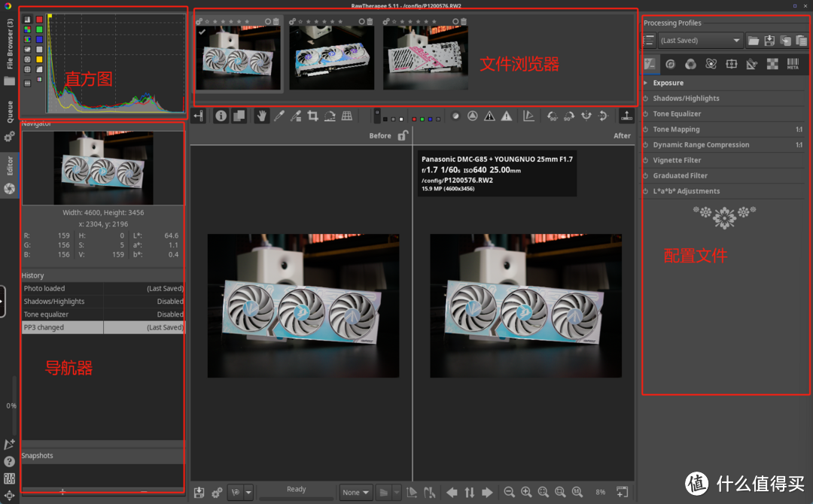
Task: Activate the spot white balance picker
Action: (x=279, y=116)
